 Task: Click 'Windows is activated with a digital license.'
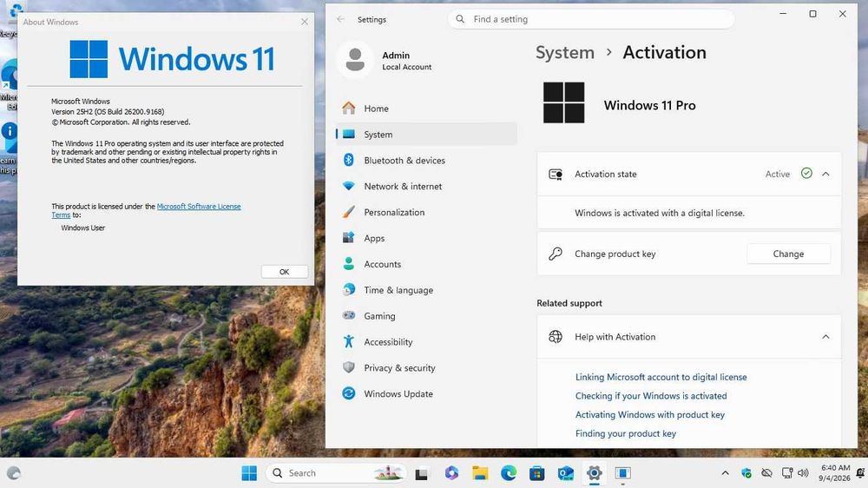point(660,213)
